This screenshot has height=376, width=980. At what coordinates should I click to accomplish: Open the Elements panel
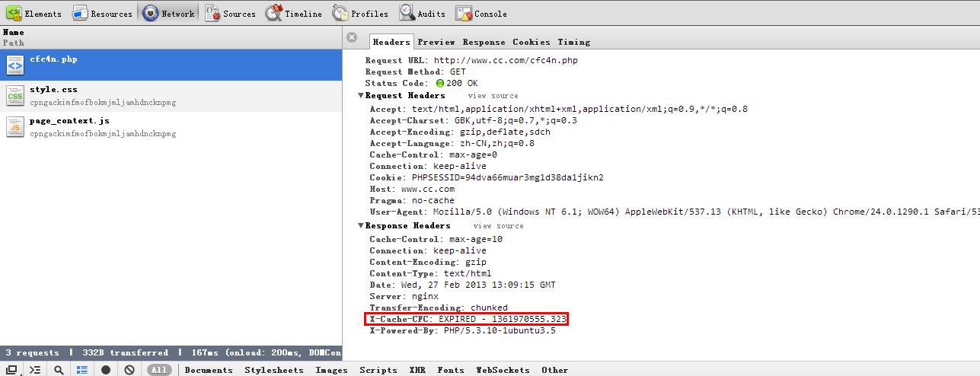coord(34,14)
